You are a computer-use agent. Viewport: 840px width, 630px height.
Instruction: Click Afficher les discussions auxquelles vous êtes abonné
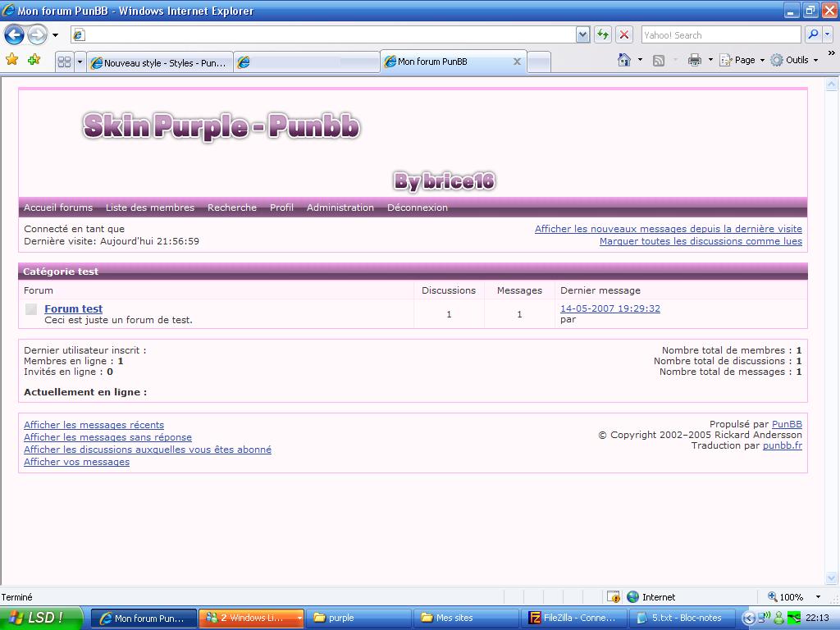tap(148, 450)
